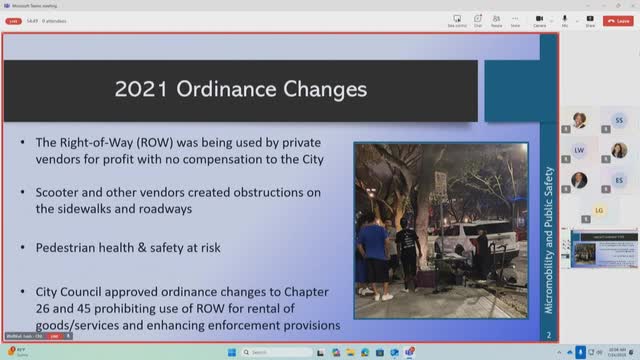Click the muted mic badge on ES tile
The image size is (640, 360).
click(606, 189)
